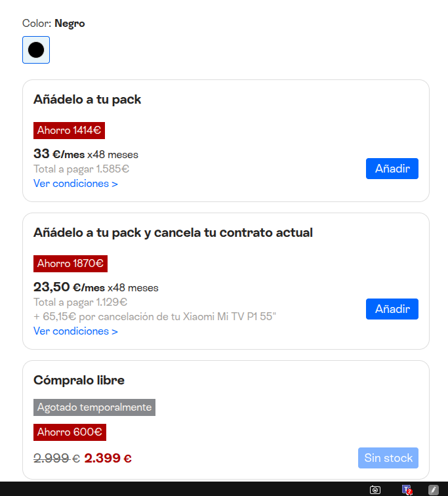Click the "Cómpralo libre" heading

[x=79, y=381]
